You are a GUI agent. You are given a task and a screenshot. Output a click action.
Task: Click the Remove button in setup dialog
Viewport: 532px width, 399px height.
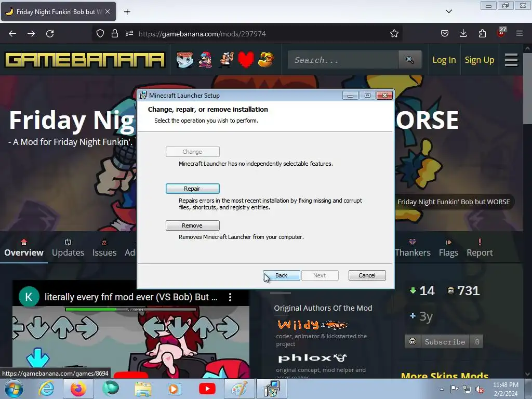click(192, 225)
